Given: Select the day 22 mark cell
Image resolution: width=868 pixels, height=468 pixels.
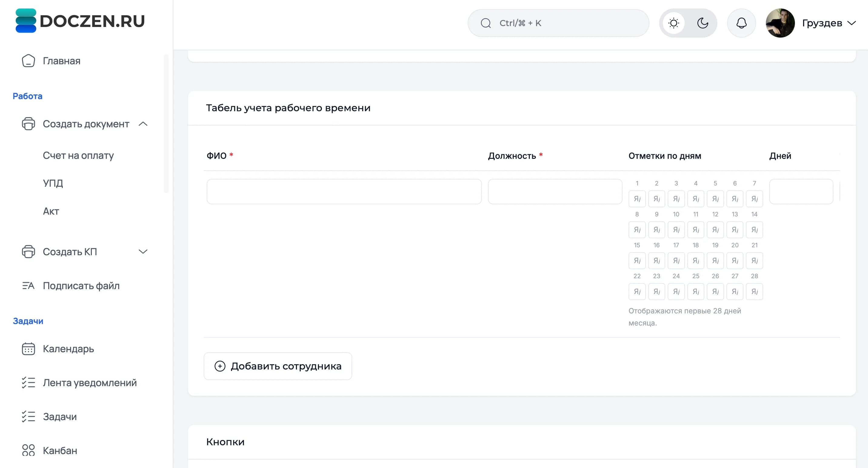Looking at the screenshot, I should pyautogui.click(x=637, y=292).
